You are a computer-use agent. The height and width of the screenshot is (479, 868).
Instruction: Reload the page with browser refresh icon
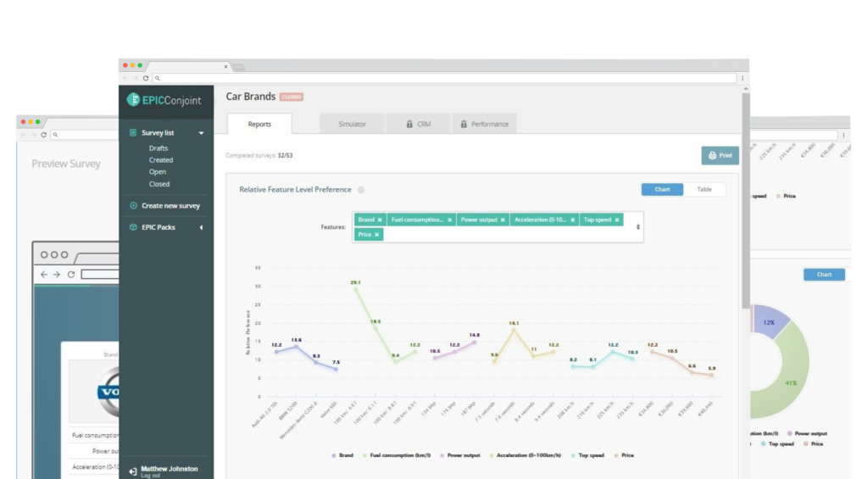point(146,78)
